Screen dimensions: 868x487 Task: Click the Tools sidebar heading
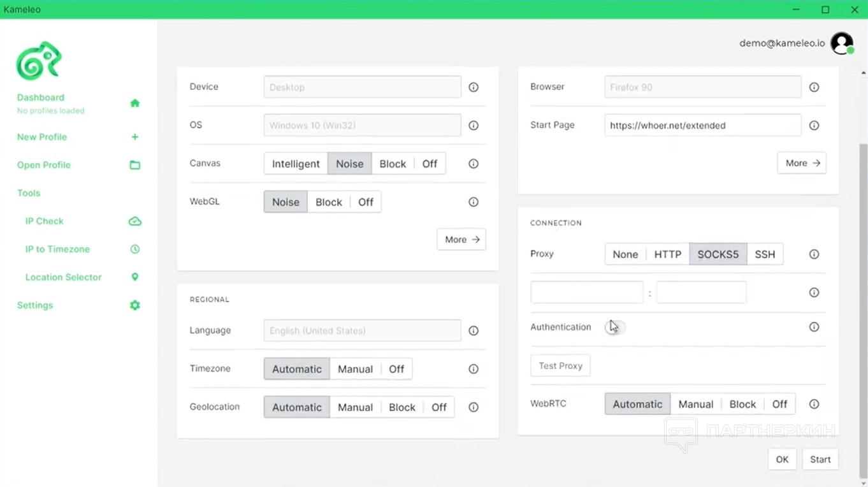coord(29,193)
